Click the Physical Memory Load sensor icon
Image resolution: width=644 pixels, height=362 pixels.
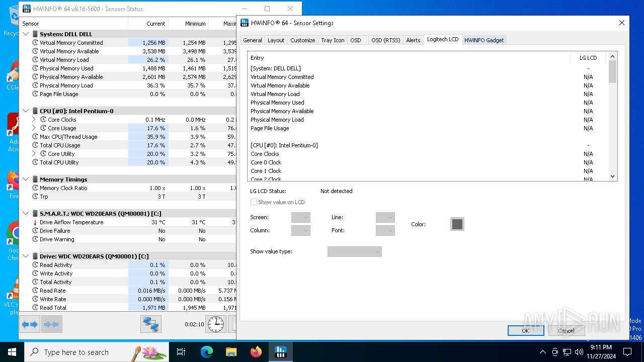(35, 85)
